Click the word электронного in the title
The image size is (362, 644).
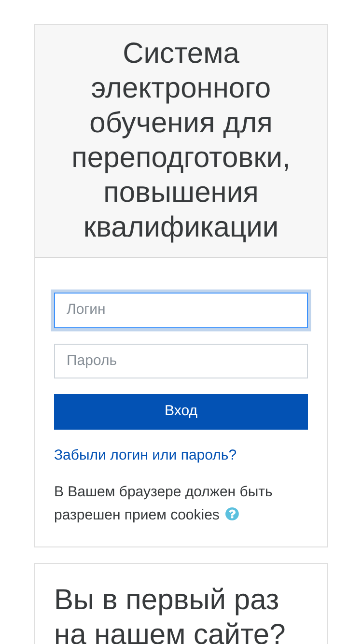pyautogui.click(x=181, y=88)
